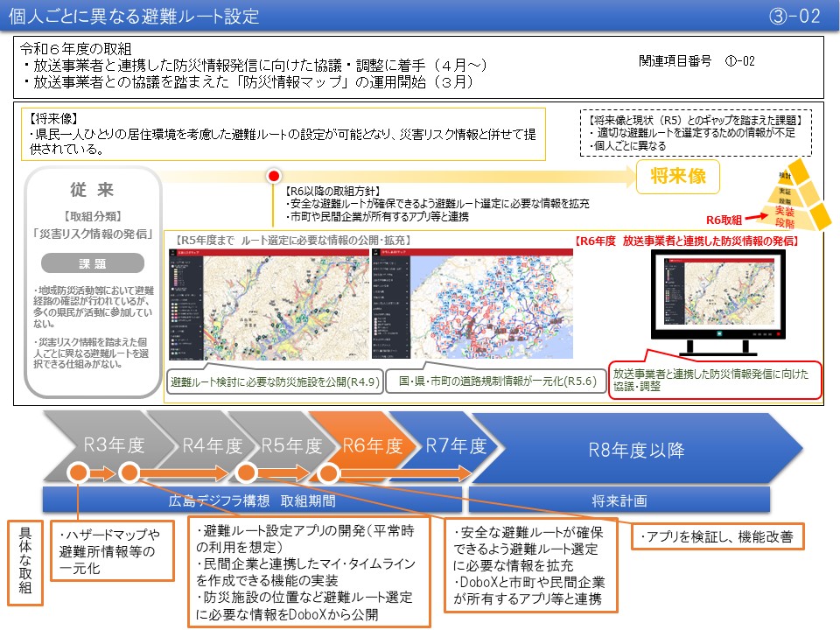Click the 広島デジフラ構想 取組期間 bar
Image resolution: width=840 pixels, height=630 pixels.
tap(248, 500)
